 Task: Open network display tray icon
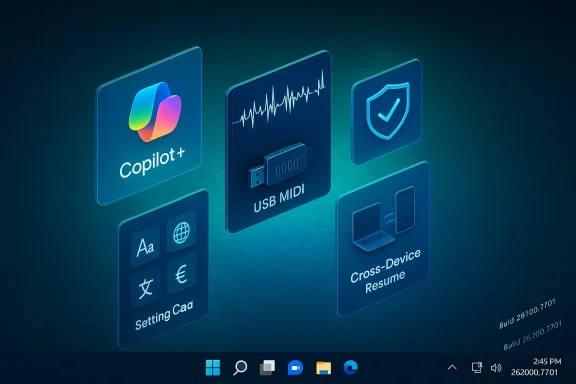476,367
